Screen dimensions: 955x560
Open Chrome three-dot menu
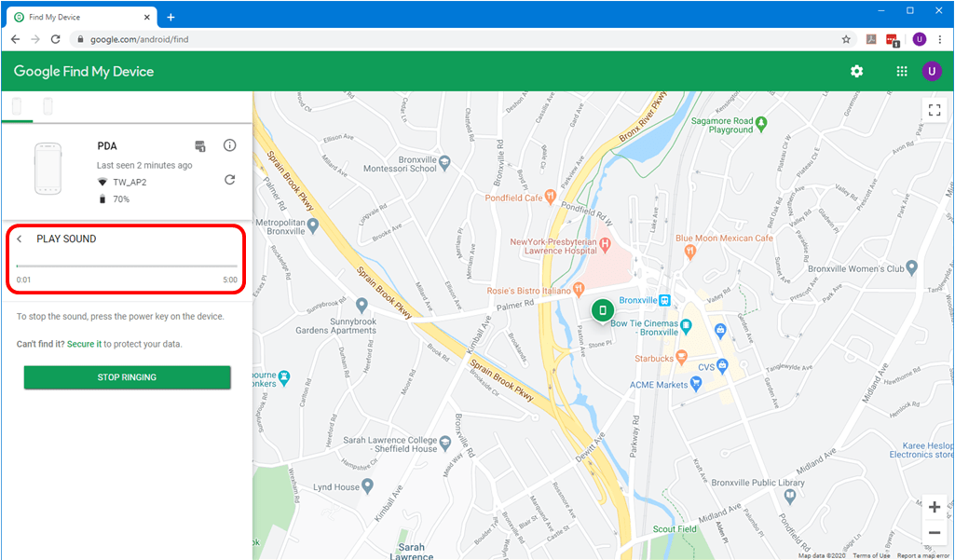(940, 40)
